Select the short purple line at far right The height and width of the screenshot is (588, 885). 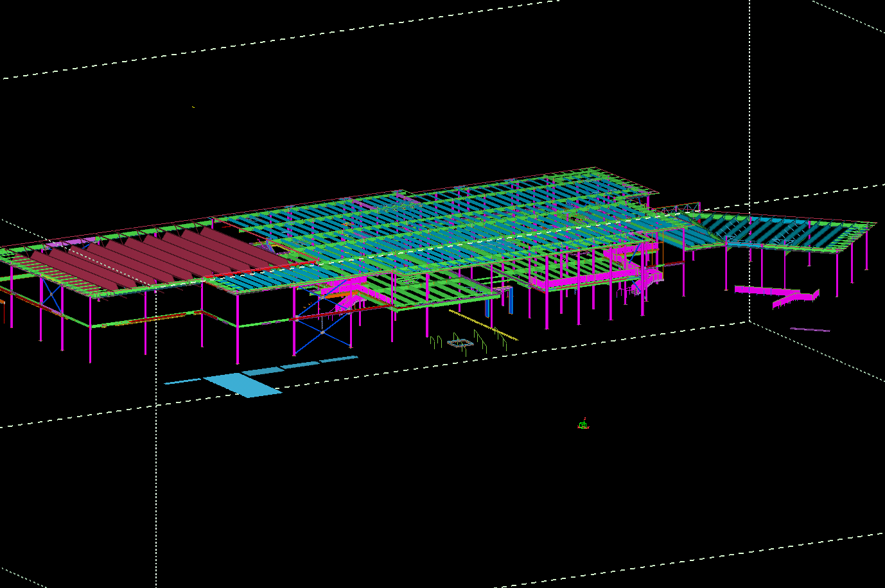(x=809, y=330)
